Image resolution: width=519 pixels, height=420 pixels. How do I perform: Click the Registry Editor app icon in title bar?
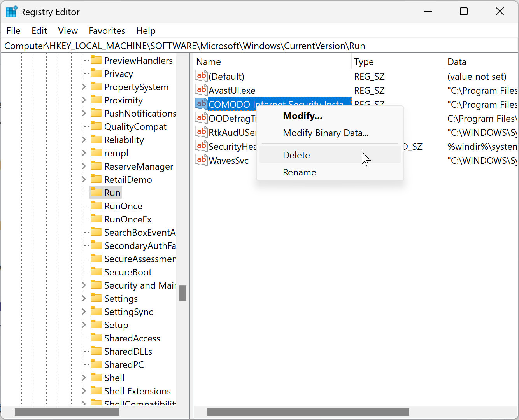11,12
